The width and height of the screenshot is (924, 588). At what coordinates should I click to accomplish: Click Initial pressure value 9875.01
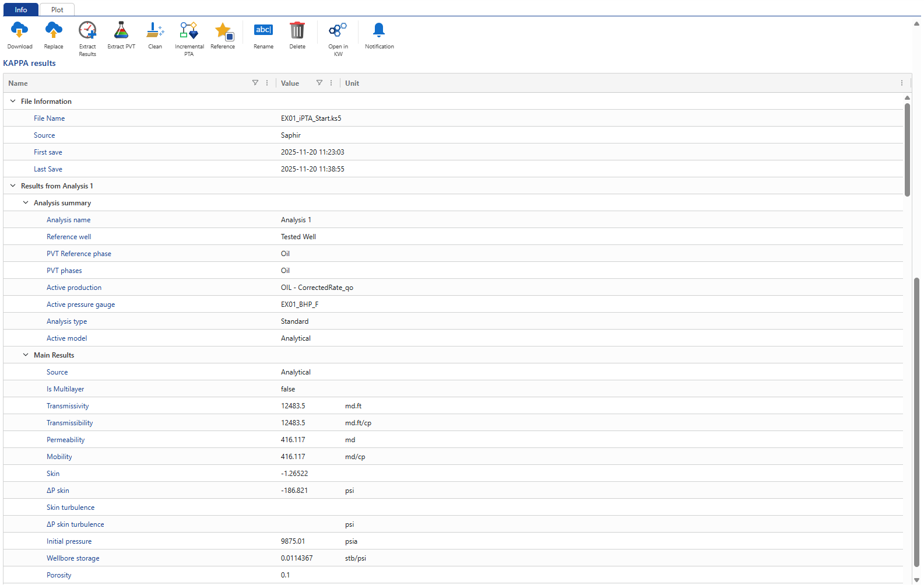point(293,541)
